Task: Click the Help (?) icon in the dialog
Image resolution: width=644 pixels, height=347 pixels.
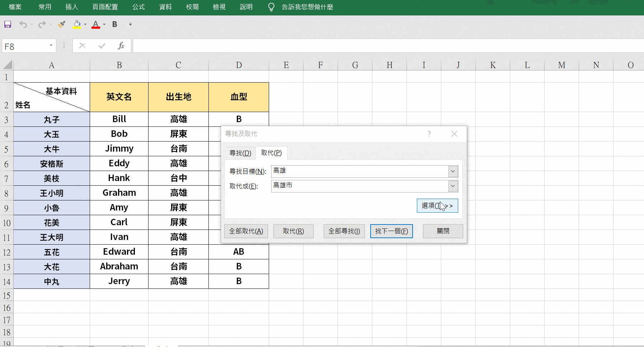Action: [429, 134]
